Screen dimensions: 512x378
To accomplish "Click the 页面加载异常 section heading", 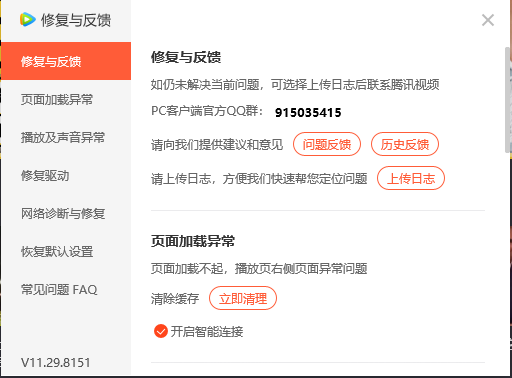I will 193,241.
